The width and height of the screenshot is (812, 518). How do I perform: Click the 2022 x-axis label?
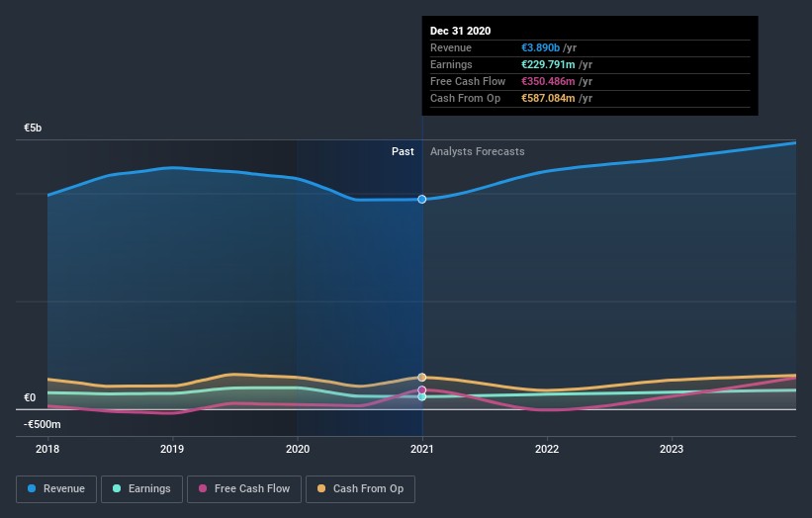pyautogui.click(x=547, y=449)
